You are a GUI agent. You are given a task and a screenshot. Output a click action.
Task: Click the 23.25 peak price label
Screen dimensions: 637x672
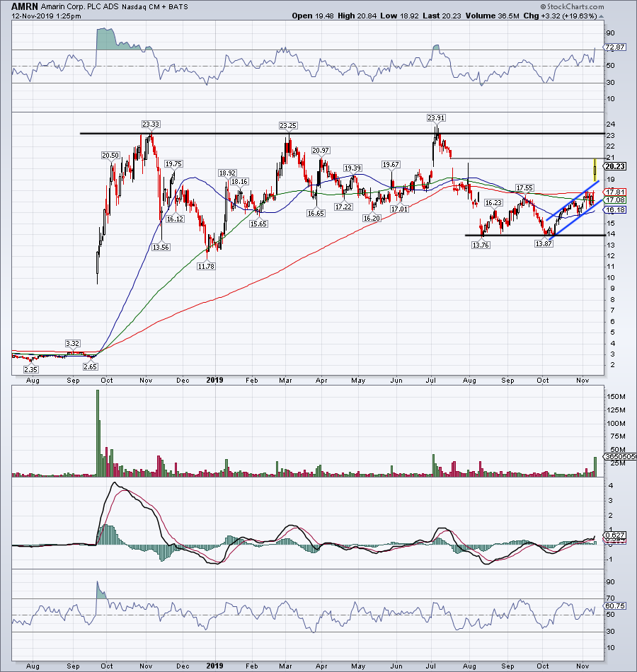288,126
